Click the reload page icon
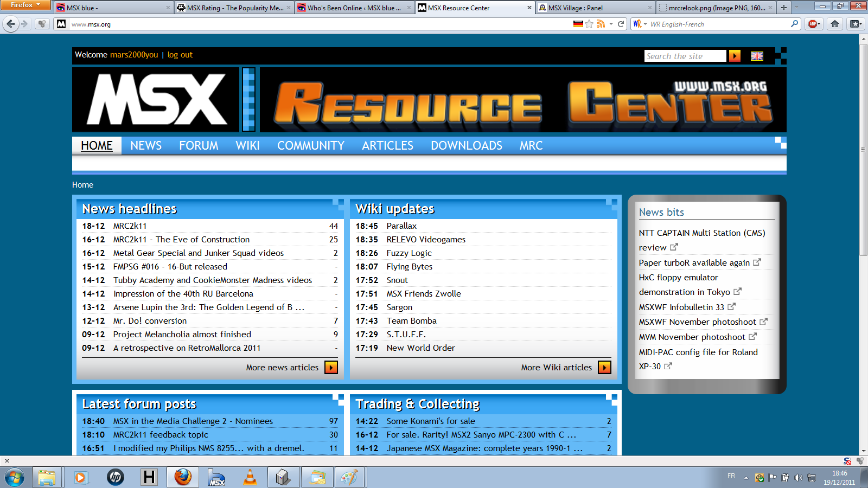This screenshot has width=868, height=488. [x=621, y=24]
